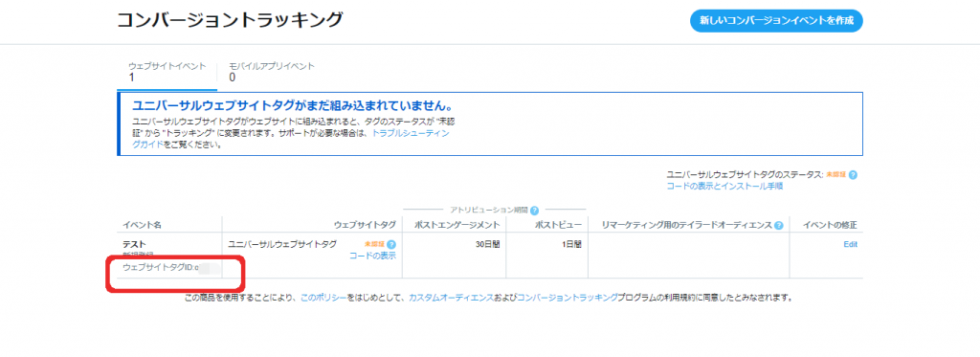Open the コンバージョントラッキング terms link

pos(567,298)
